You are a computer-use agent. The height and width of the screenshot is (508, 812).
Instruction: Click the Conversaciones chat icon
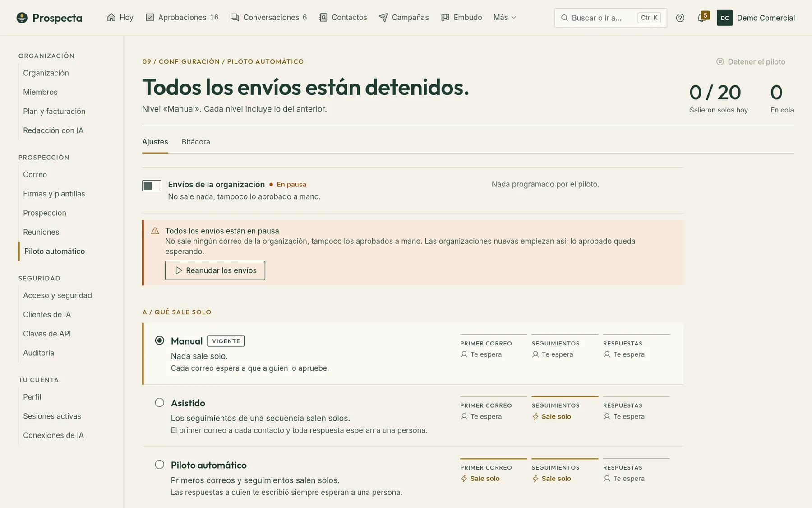(x=235, y=18)
